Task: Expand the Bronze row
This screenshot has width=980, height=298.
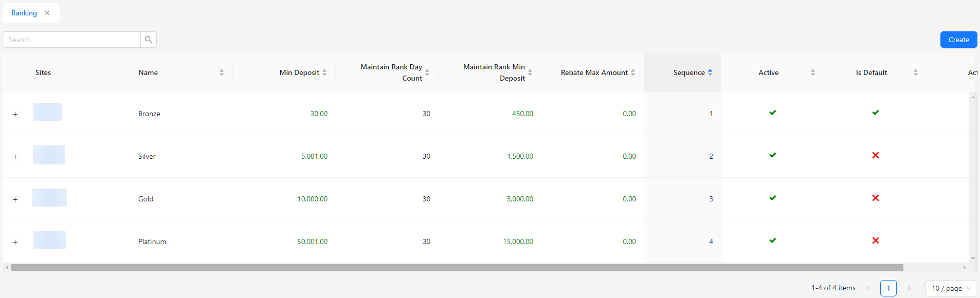Action: click(x=15, y=115)
